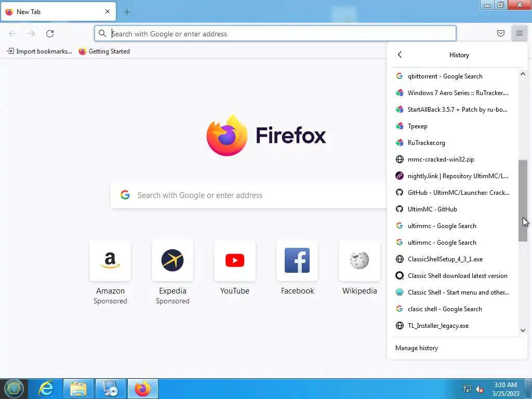
Task: Open the Windows Start button
Action: click(x=14, y=389)
